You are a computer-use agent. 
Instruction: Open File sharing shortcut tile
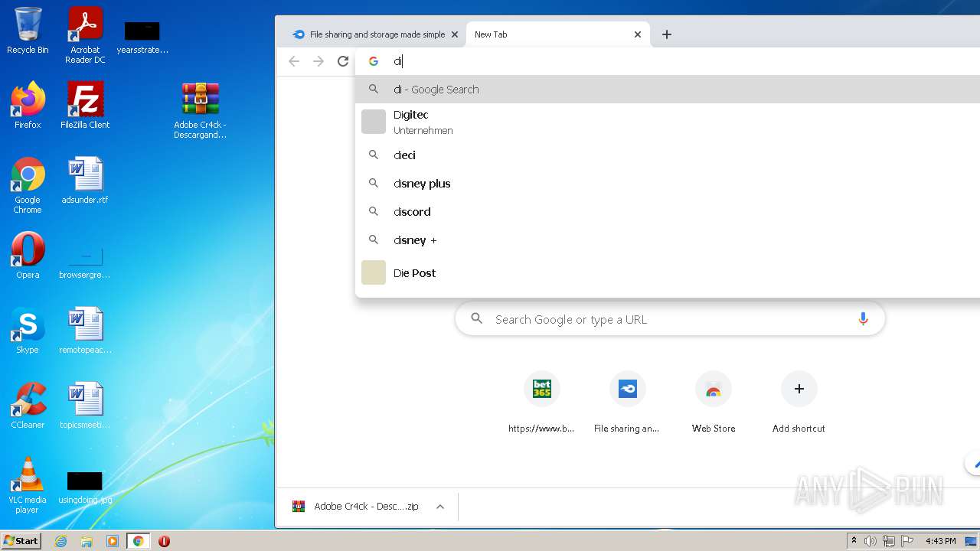point(627,403)
